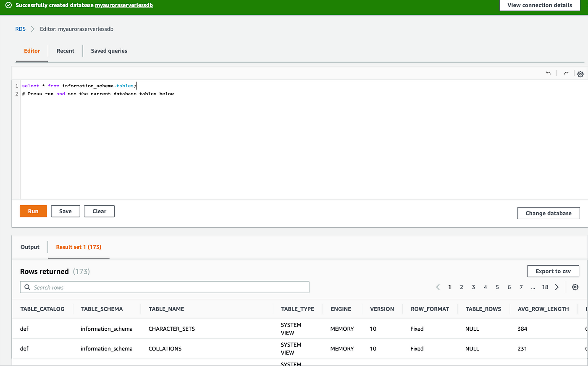
Task: Click information_schema cell in CHARACTER_SETS row
Action: click(107, 329)
